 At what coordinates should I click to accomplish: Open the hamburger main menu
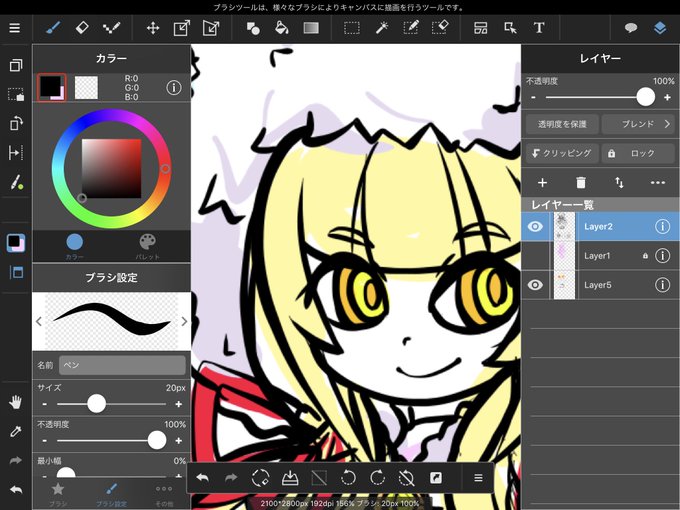[x=15, y=28]
